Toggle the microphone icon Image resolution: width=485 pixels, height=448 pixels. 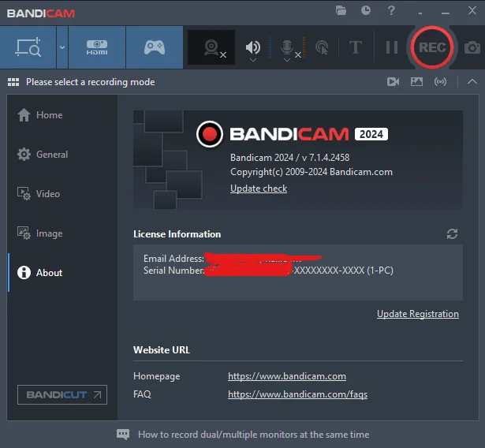coord(287,47)
